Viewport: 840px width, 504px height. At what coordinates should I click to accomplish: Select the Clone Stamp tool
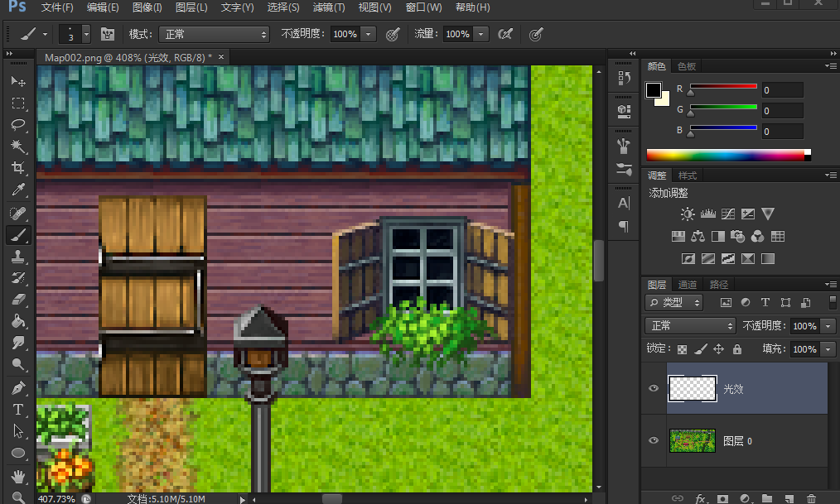(18, 257)
